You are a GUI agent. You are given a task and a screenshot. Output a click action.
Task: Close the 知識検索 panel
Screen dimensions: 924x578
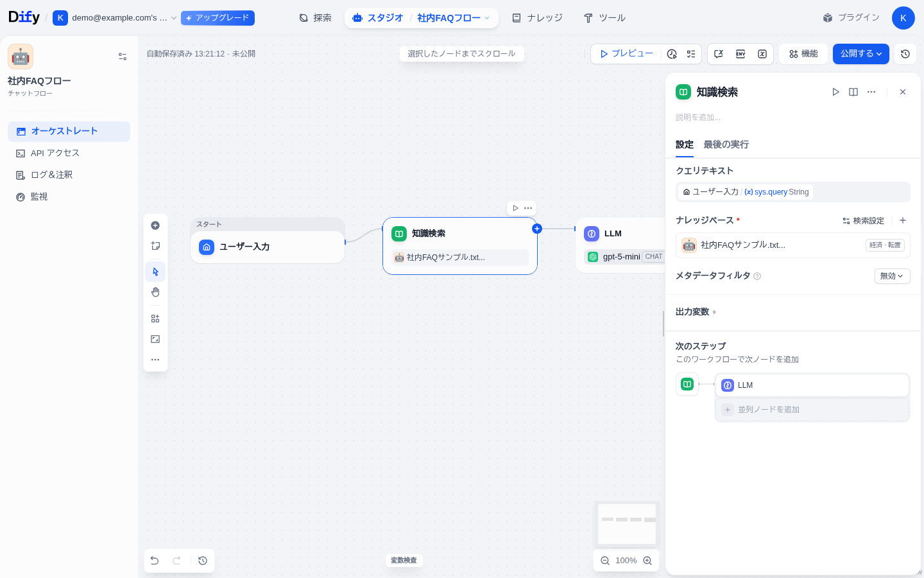coord(903,92)
